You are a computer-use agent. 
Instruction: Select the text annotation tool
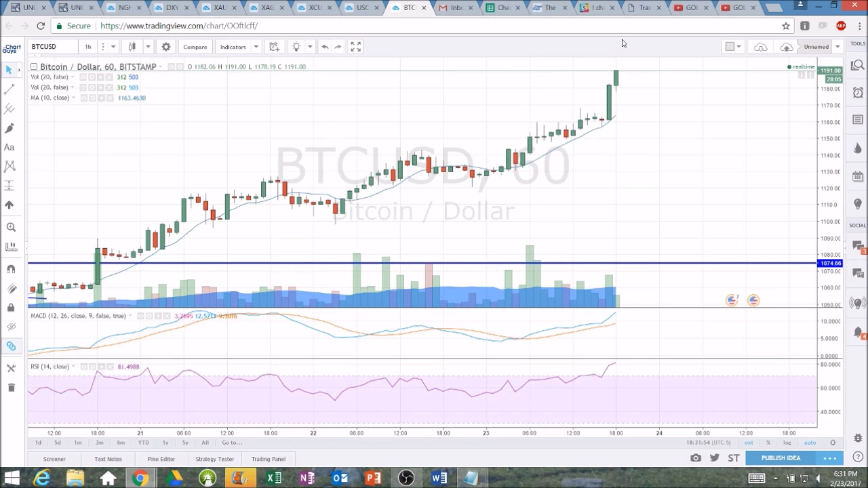(x=9, y=147)
